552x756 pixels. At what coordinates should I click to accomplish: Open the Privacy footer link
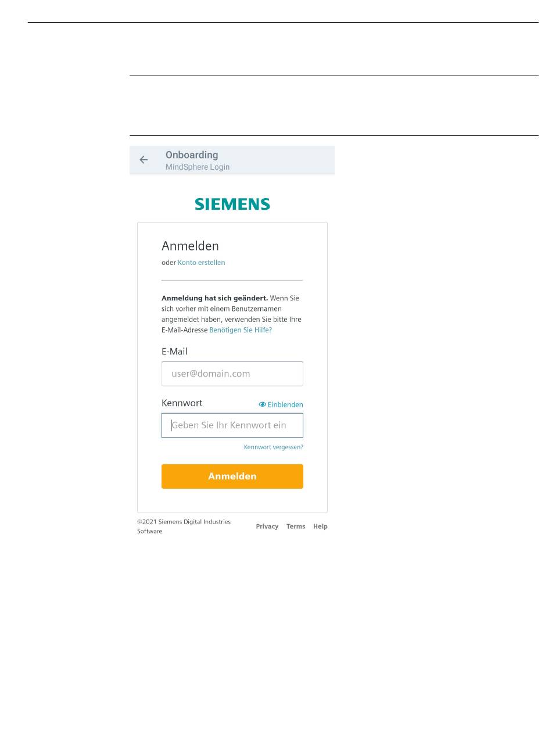coord(267,526)
